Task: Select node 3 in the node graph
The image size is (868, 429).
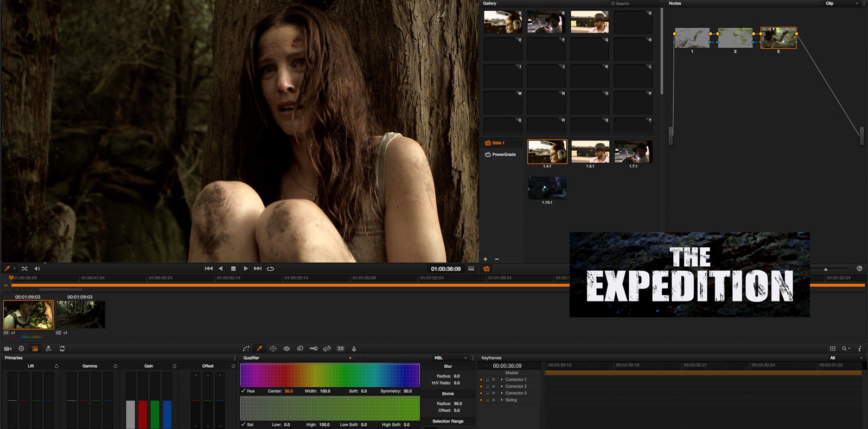Action: [x=778, y=37]
